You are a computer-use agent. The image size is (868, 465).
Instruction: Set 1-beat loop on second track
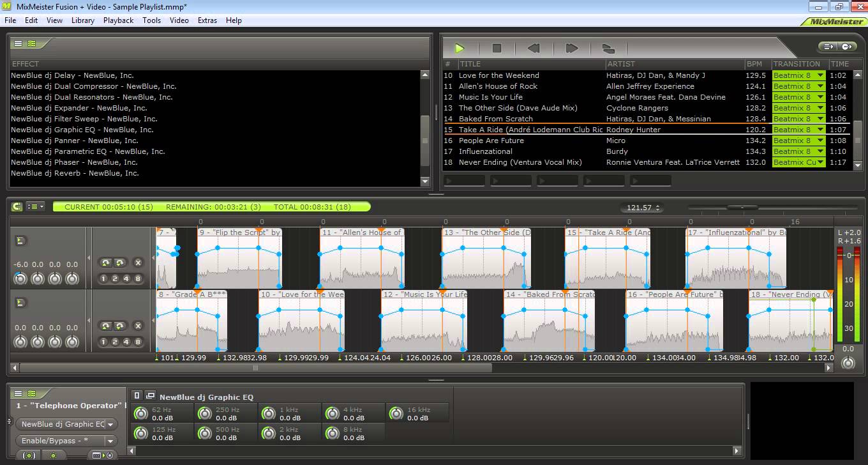103,342
